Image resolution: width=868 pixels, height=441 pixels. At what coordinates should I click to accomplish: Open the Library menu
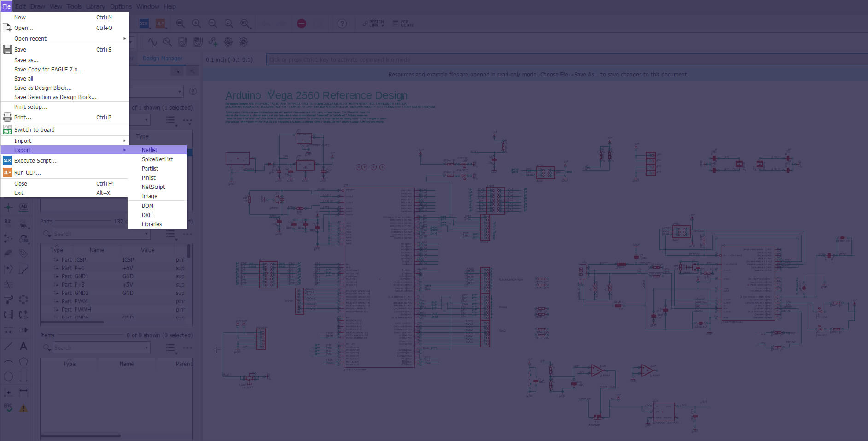[95, 6]
